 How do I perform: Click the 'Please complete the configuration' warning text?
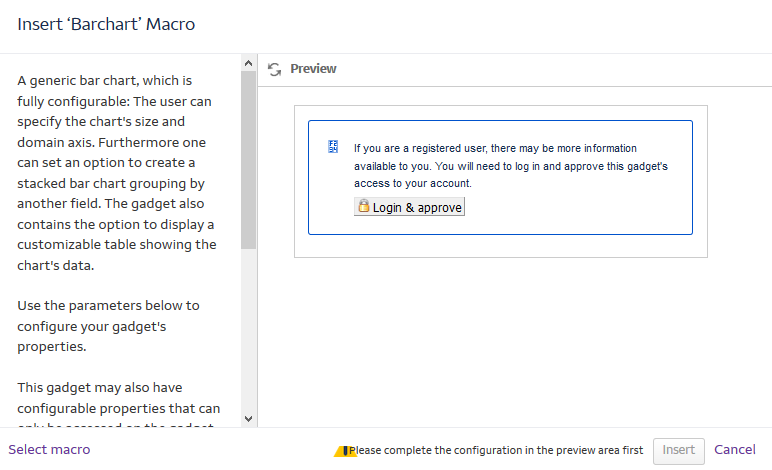[x=496, y=450]
